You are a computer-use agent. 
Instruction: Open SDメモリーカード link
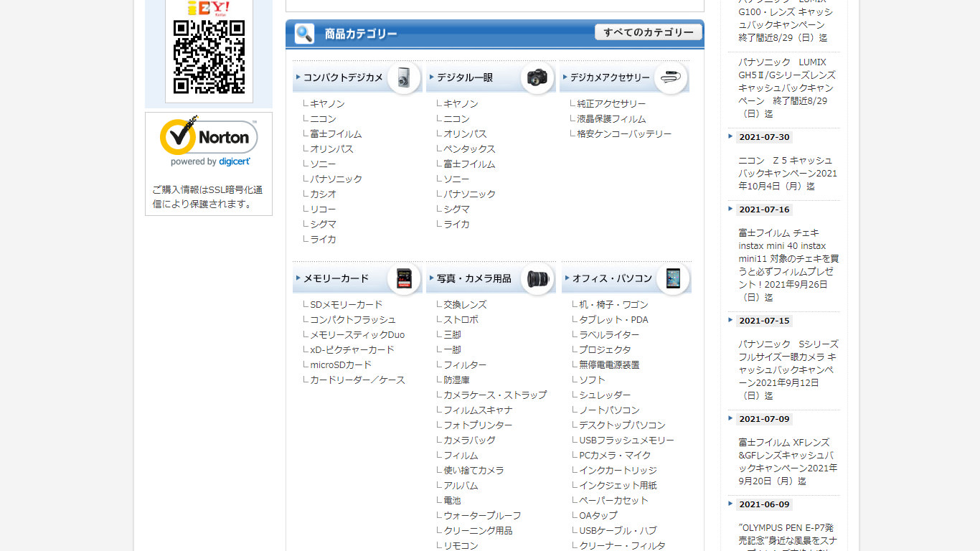[347, 305]
